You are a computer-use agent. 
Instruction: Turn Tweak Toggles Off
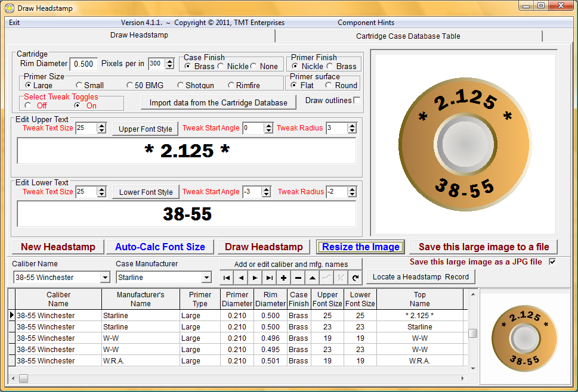coord(28,105)
